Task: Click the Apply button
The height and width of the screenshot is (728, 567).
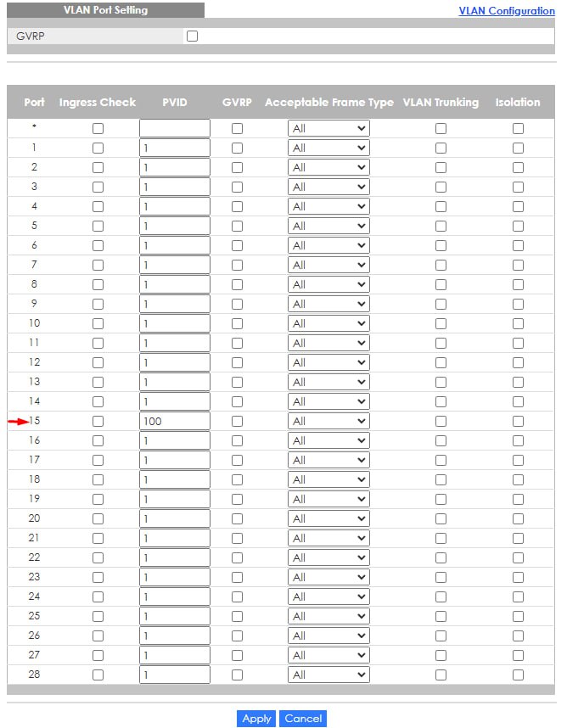Action: tap(256, 719)
